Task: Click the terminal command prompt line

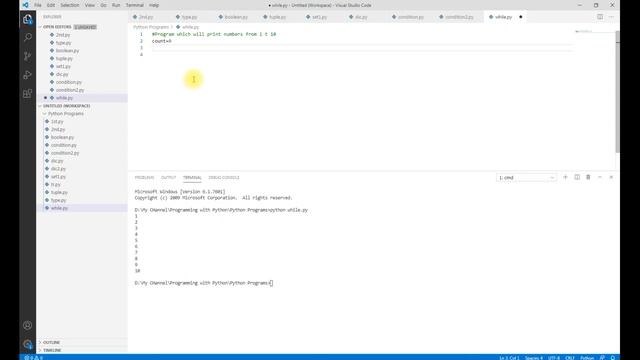Action: 203,283
